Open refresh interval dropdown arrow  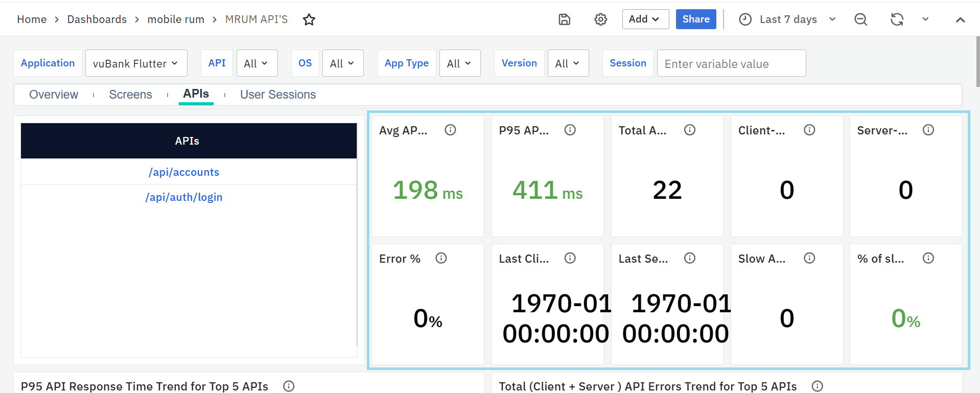point(925,19)
